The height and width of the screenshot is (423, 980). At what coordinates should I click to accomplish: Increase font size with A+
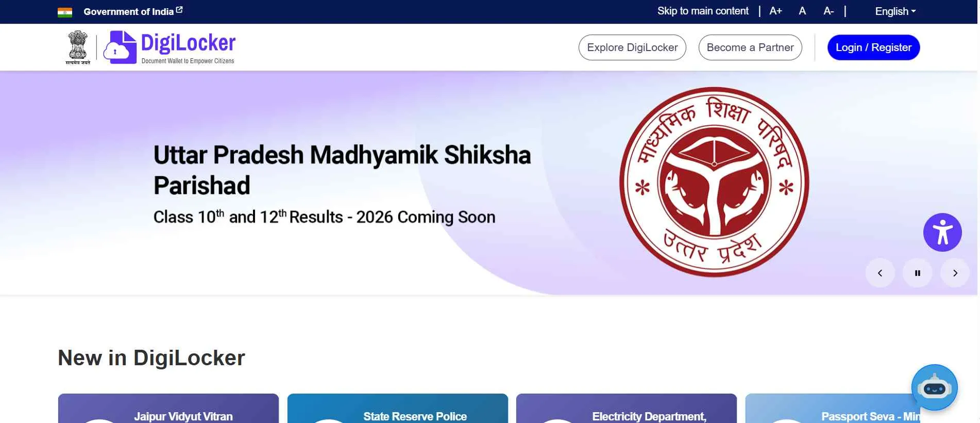click(775, 11)
